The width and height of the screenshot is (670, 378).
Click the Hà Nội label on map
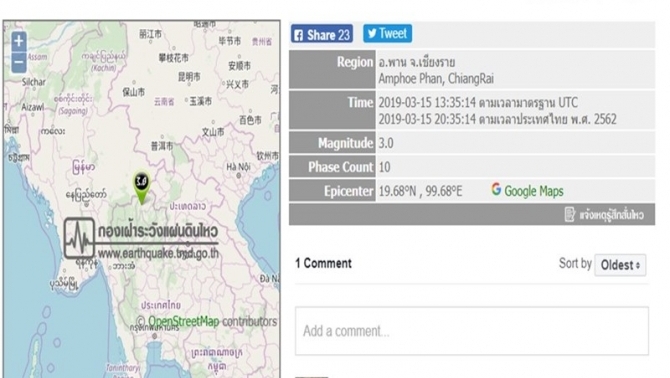pos(238,167)
